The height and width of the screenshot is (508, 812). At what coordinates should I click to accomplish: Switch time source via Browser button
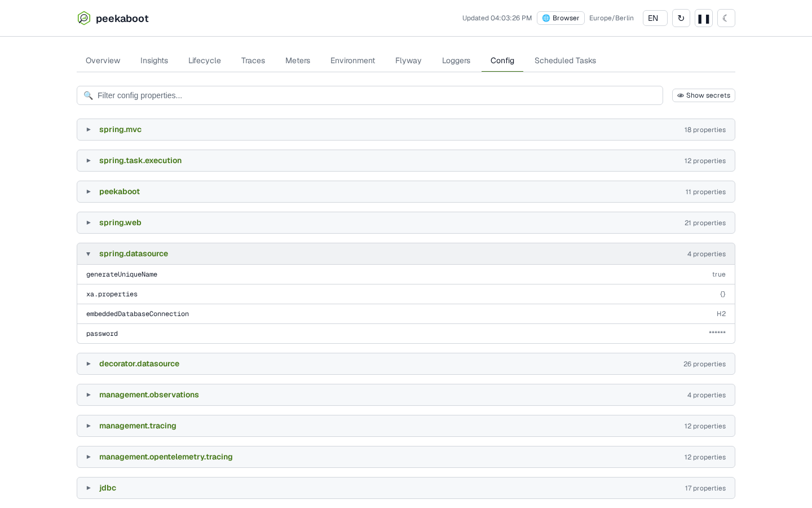tap(561, 18)
